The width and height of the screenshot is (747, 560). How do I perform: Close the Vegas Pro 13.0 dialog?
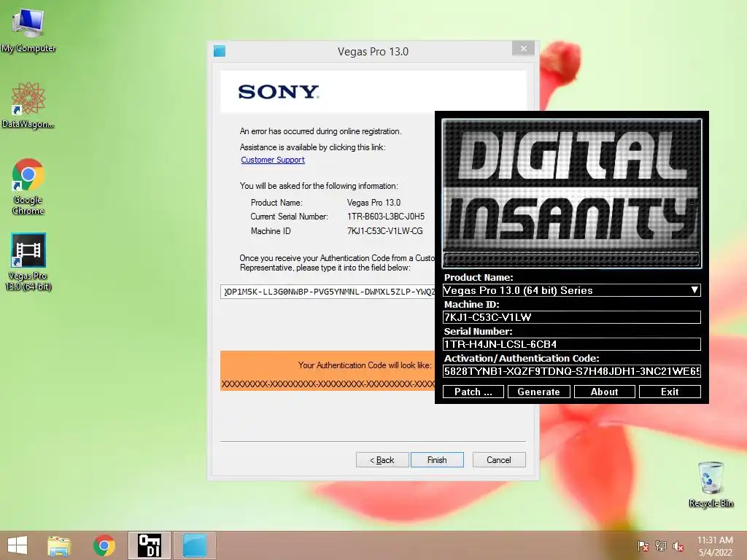(x=524, y=48)
